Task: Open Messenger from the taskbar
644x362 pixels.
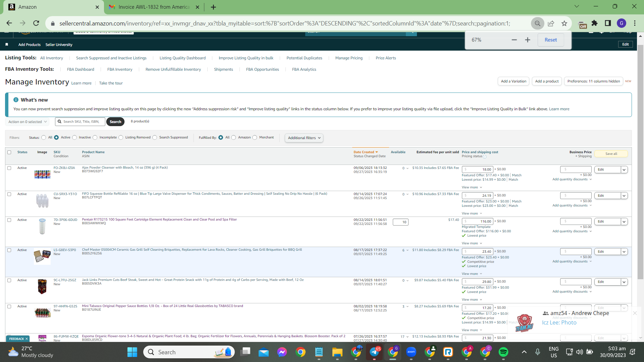Action: 282,352
